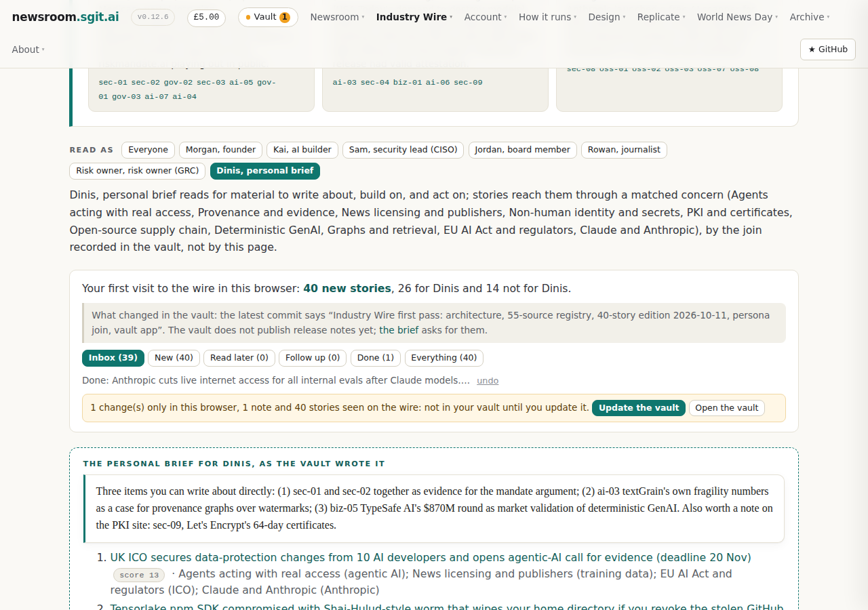Undo the Done action

tap(488, 381)
